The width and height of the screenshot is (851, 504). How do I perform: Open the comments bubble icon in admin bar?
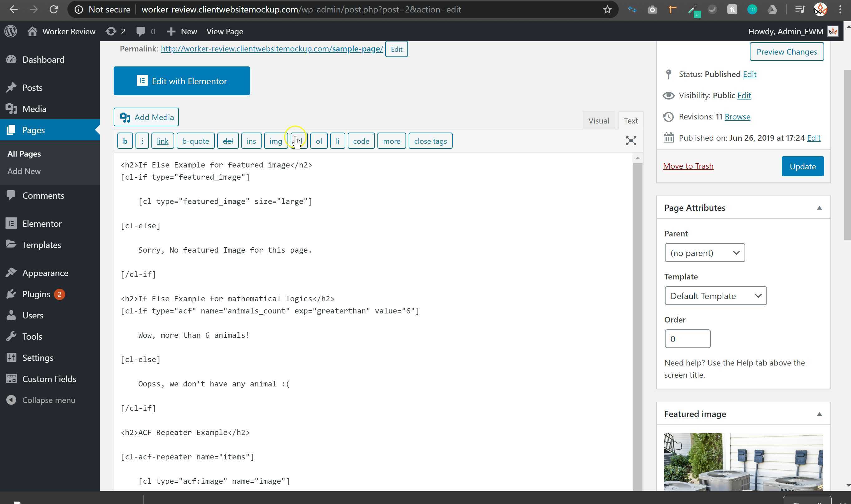coord(140,31)
